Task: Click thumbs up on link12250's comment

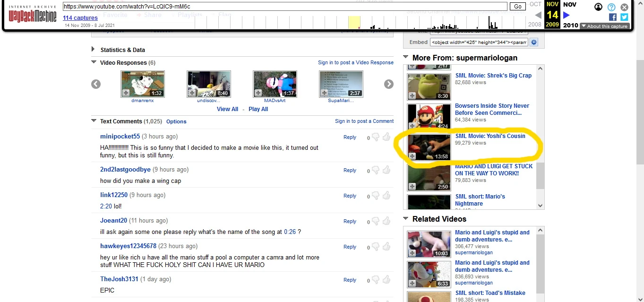Action: (x=386, y=196)
